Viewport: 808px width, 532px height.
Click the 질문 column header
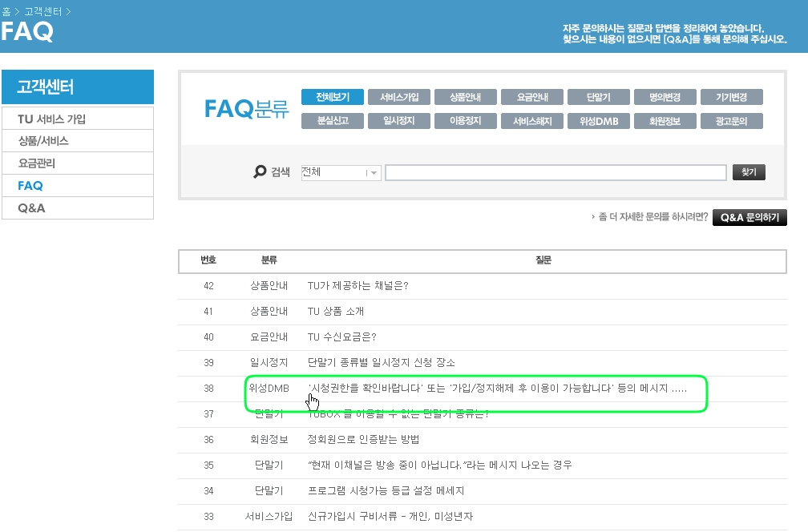[543, 260]
